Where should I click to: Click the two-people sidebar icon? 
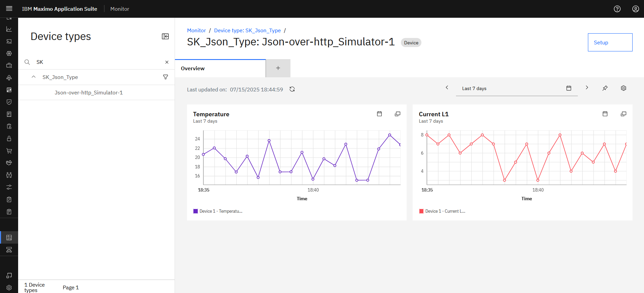coord(9,175)
